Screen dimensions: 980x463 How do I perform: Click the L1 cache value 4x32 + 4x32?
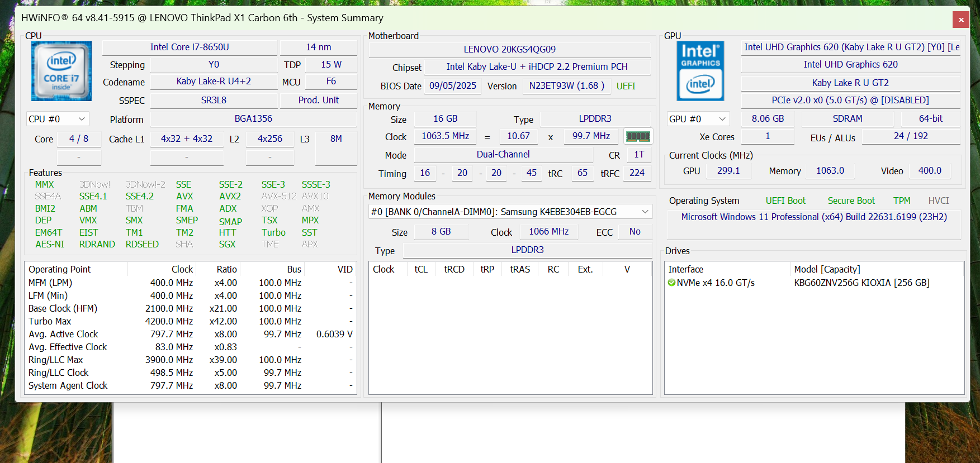point(187,139)
